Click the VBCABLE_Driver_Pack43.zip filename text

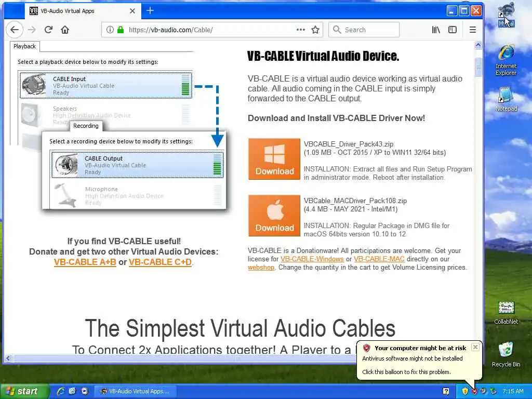click(x=349, y=144)
